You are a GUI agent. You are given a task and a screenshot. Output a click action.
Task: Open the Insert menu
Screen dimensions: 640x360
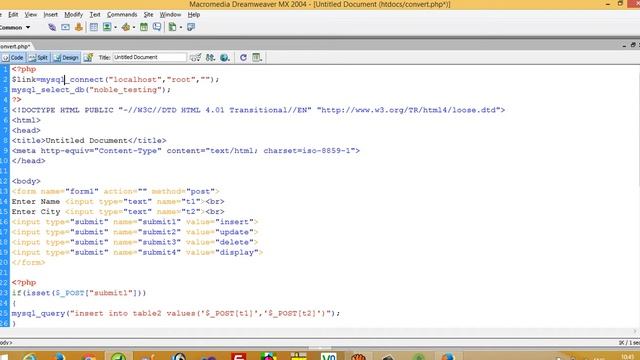coord(51,15)
